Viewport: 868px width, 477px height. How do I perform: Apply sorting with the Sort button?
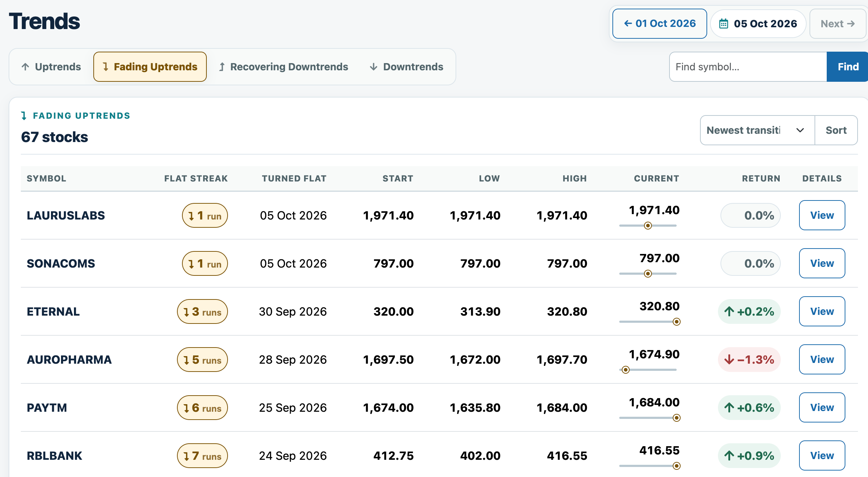coord(836,130)
